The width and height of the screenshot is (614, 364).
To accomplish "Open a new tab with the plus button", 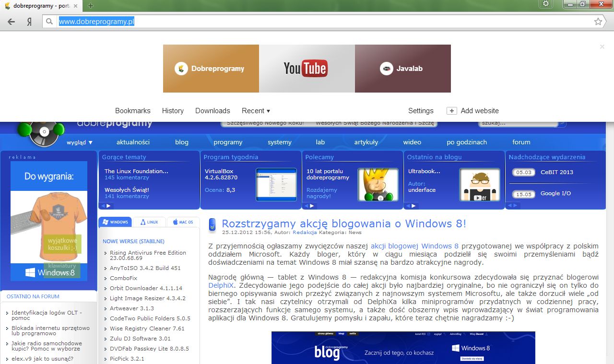I will (91, 6).
